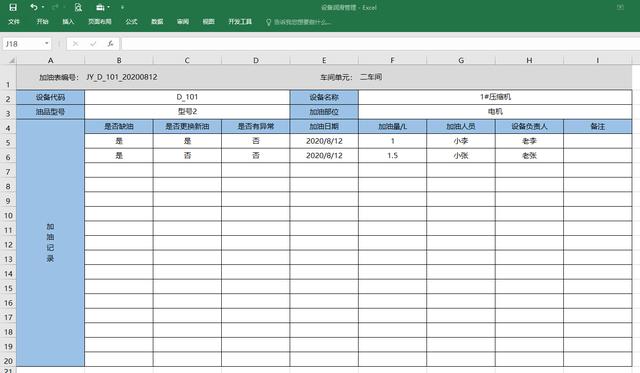This screenshot has height=373, width=640.
Task: Switch to the 开发工具 ribbon tab
Action: click(240, 22)
